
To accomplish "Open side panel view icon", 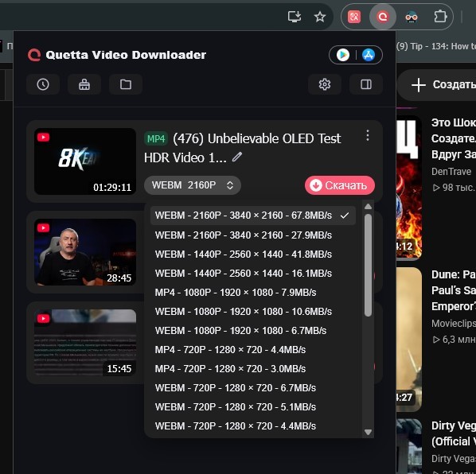I will point(366,84).
